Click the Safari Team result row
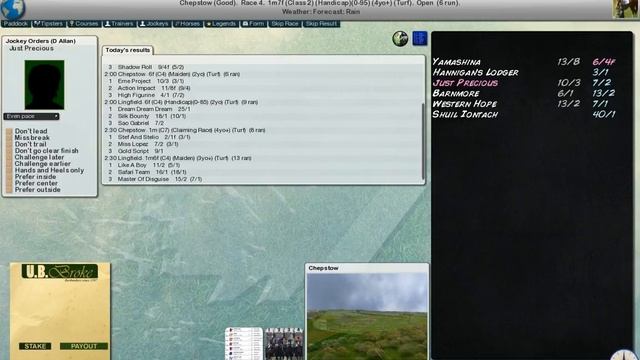640x360 pixels. point(263,172)
